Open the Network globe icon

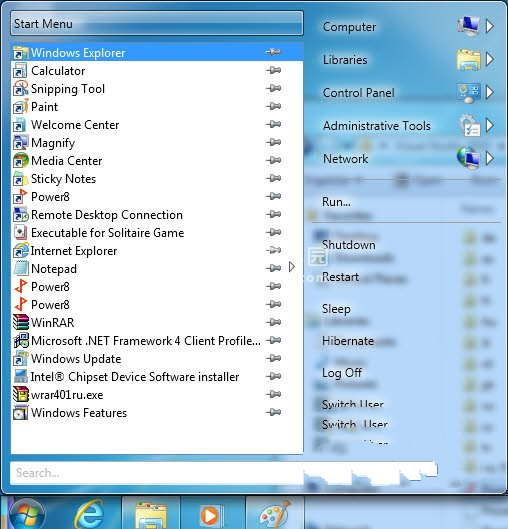click(x=469, y=158)
